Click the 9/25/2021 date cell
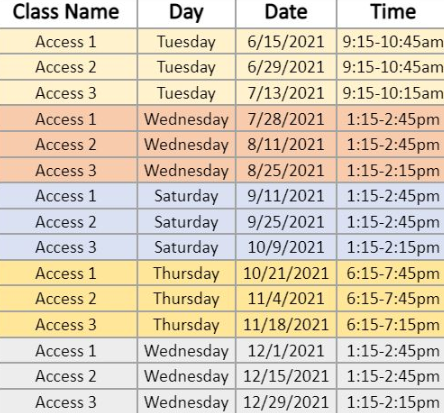Image resolution: width=444 pixels, height=413 pixels. point(286,222)
